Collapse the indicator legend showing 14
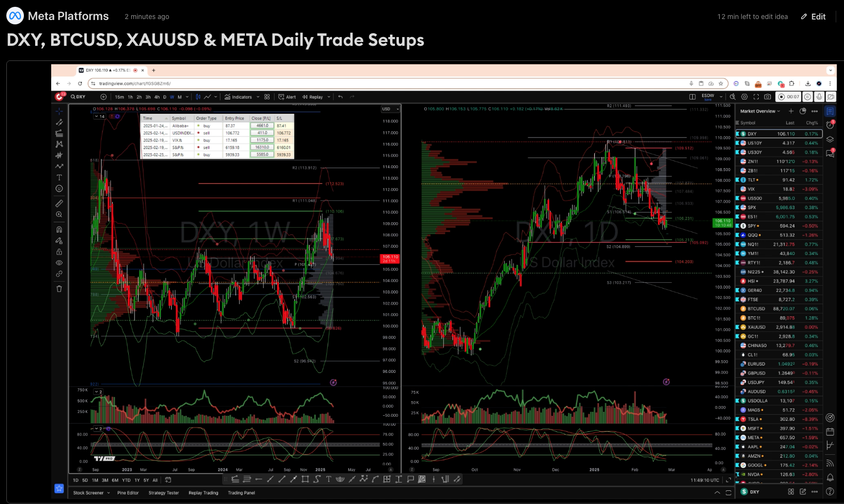844x504 pixels. [99, 116]
